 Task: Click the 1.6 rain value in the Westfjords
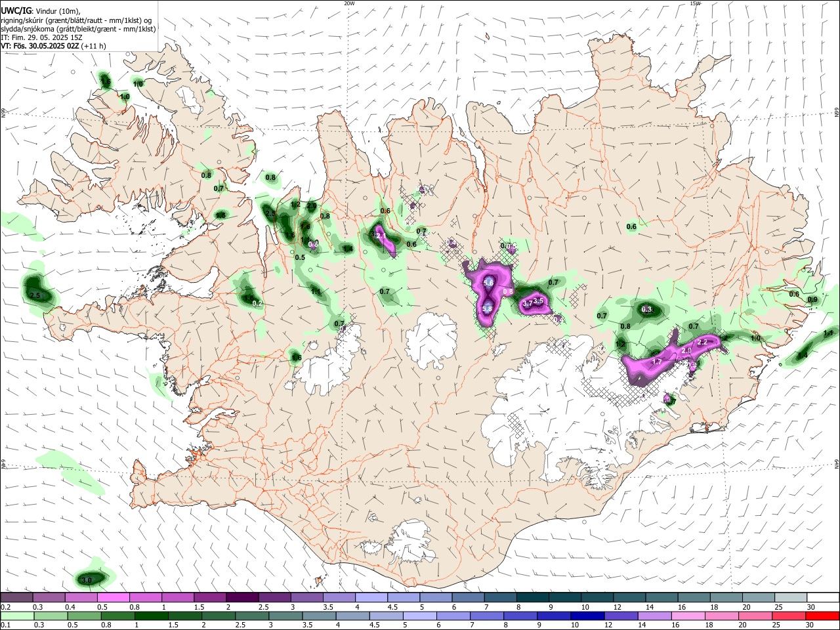tap(106, 81)
